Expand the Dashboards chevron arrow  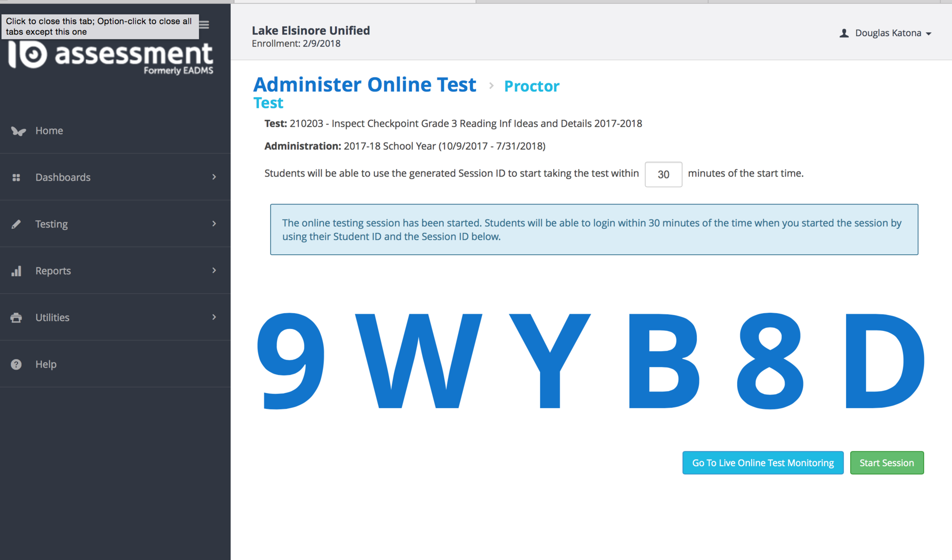pos(214,177)
